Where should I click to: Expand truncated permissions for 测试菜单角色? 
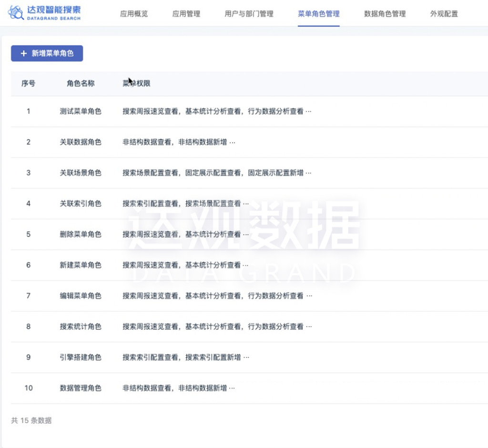coord(308,111)
